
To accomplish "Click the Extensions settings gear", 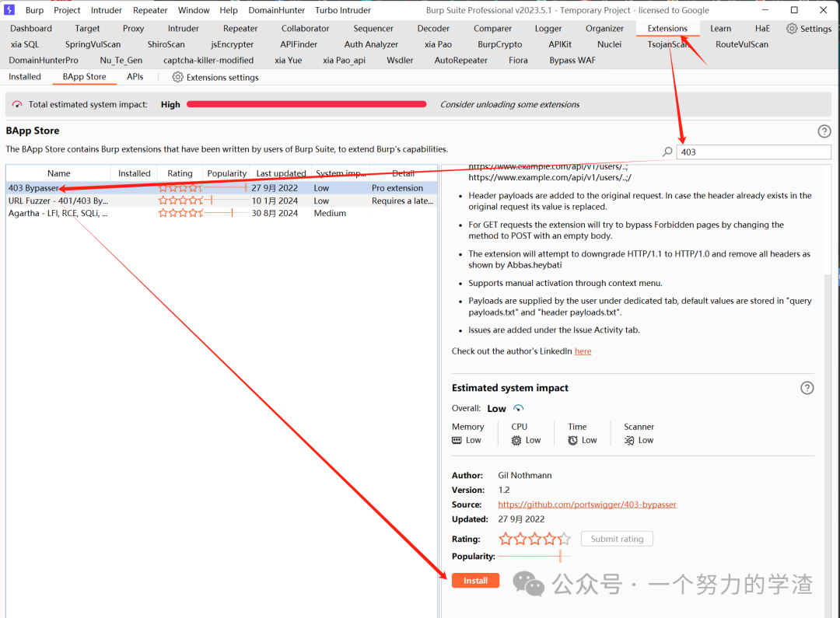I will pos(177,77).
